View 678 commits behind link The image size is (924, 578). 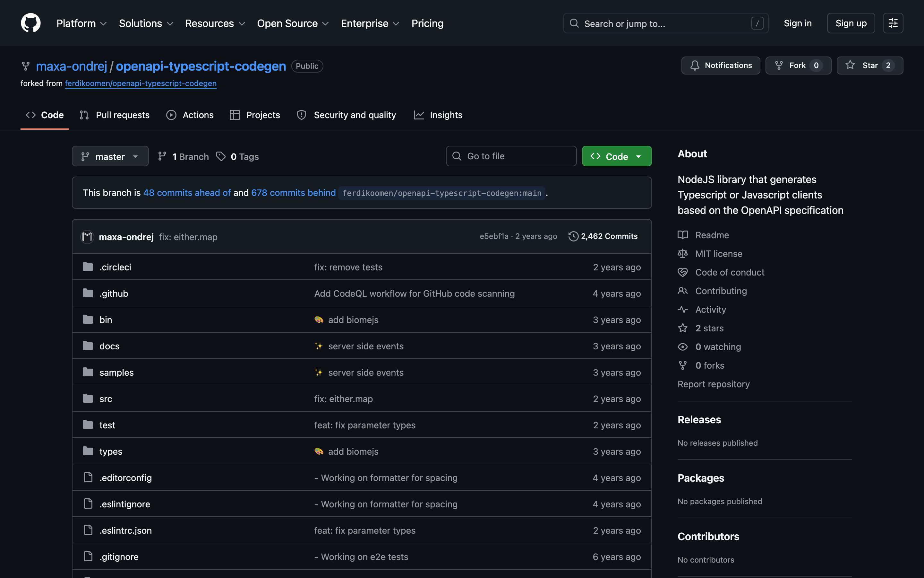293,193
